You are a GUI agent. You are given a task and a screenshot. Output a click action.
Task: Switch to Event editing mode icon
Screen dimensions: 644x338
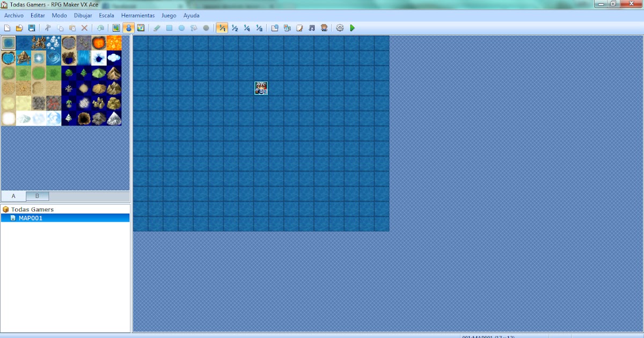129,28
